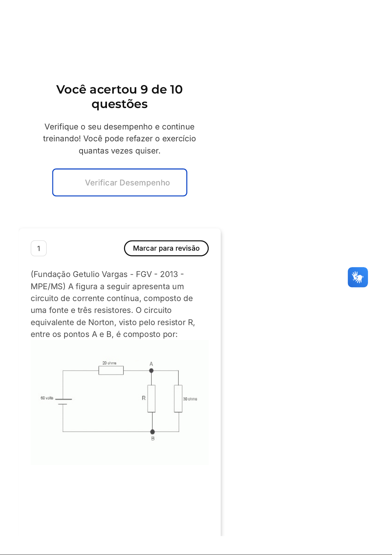
Task: Click the FGV 2013 question statement text
Action: tap(113, 304)
